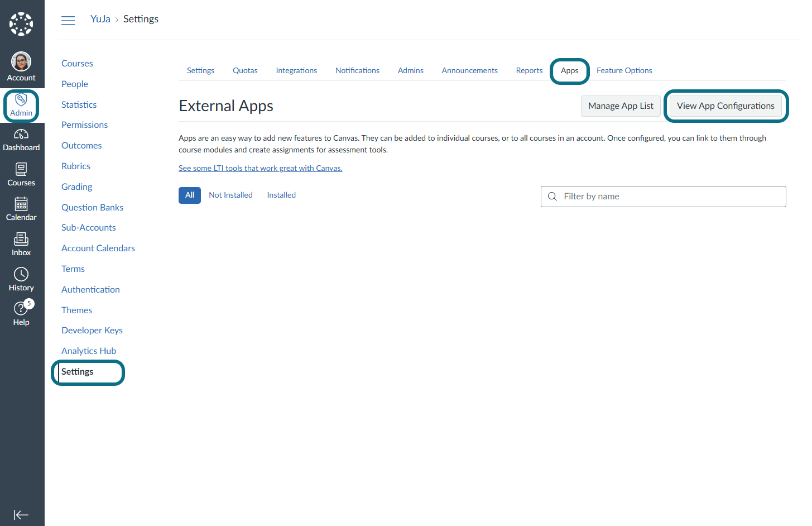The width and height of the screenshot is (812, 526).
Task: Click the Manage App List button
Action: pos(621,106)
